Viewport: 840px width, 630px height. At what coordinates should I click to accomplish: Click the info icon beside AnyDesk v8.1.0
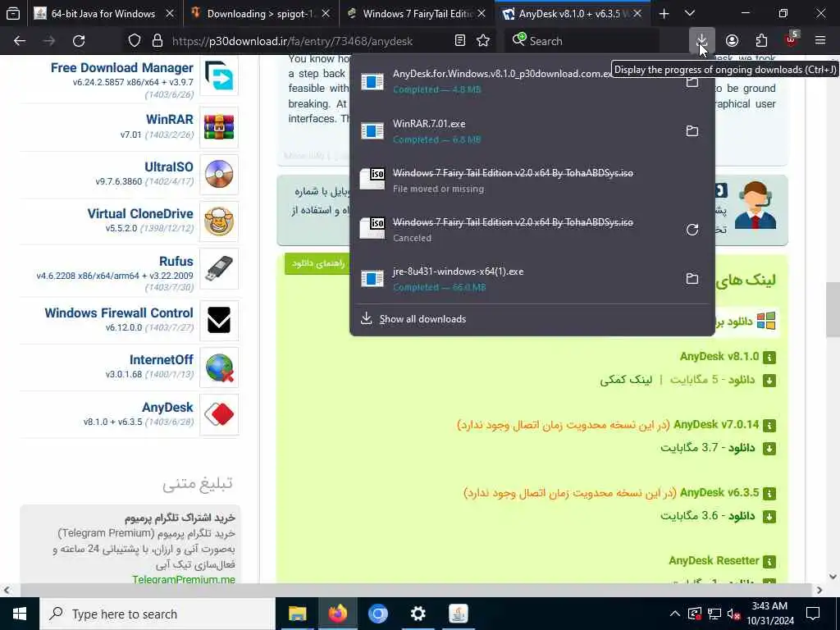[x=769, y=358]
